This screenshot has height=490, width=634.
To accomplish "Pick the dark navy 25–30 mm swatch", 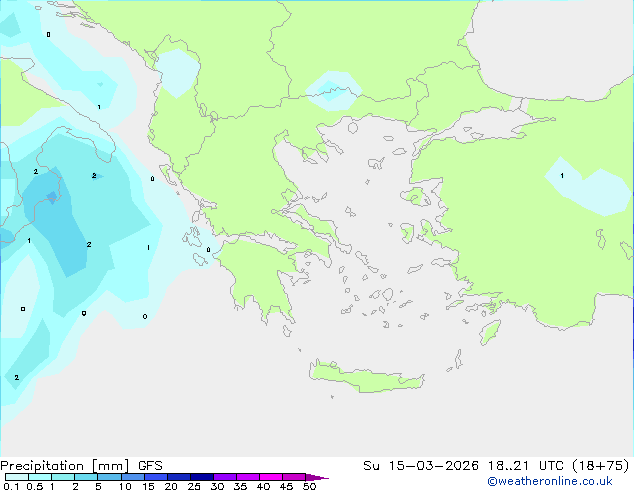I will 201,477.
